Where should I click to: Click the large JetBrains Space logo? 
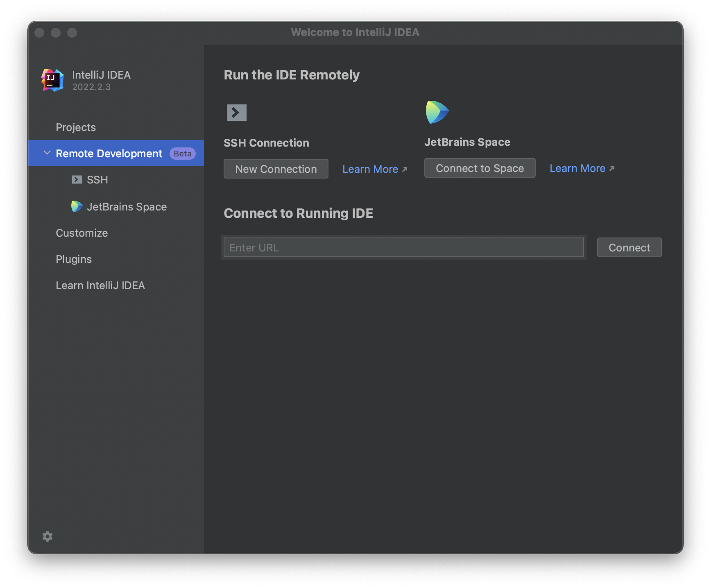[437, 112]
